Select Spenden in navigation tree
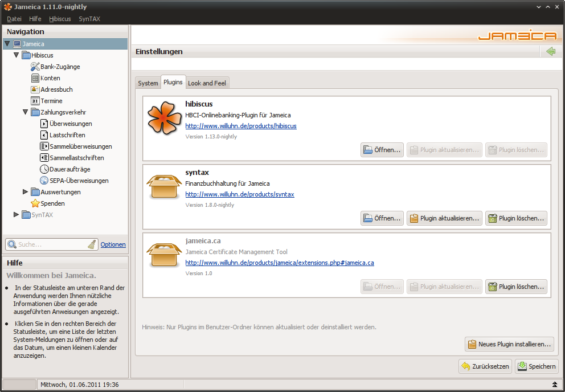 [x=52, y=203]
